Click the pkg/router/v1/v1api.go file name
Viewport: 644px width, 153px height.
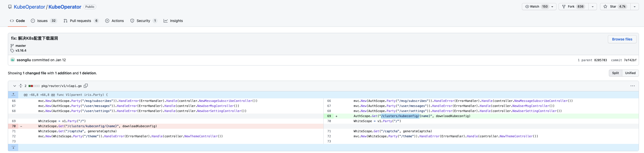pyautogui.click(x=61, y=86)
